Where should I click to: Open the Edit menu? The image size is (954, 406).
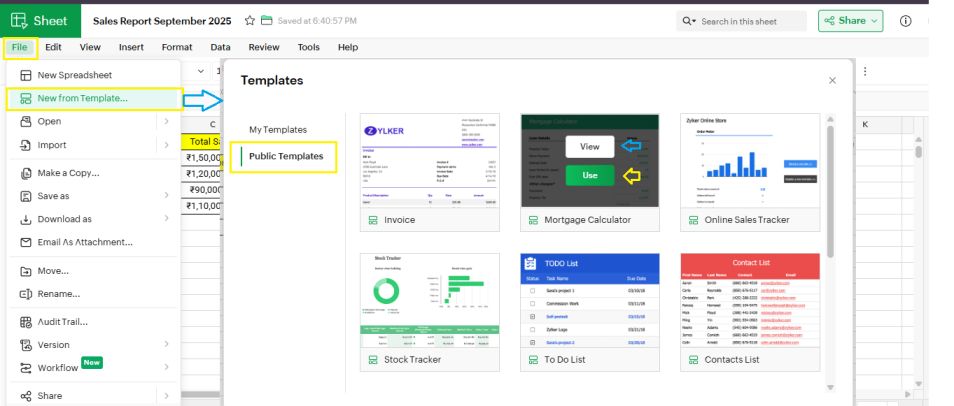click(54, 47)
